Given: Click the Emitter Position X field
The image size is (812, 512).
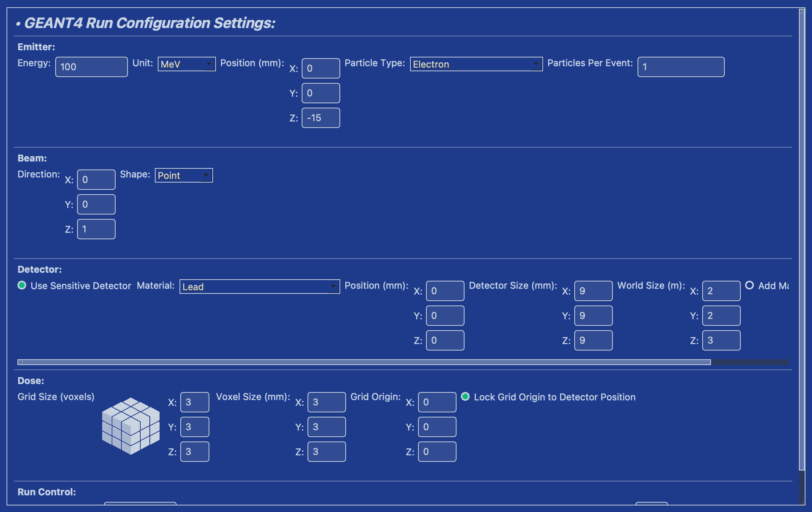Looking at the screenshot, I should coord(321,68).
